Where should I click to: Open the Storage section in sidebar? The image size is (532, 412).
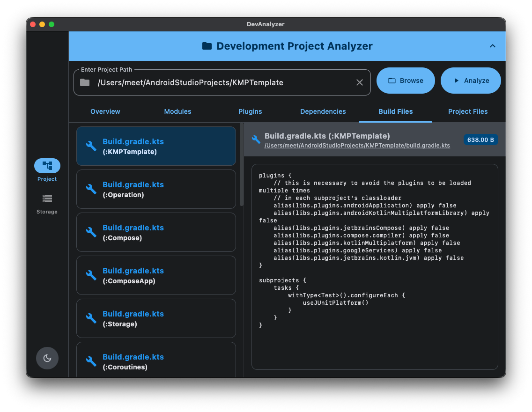pyautogui.click(x=47, y=204)
